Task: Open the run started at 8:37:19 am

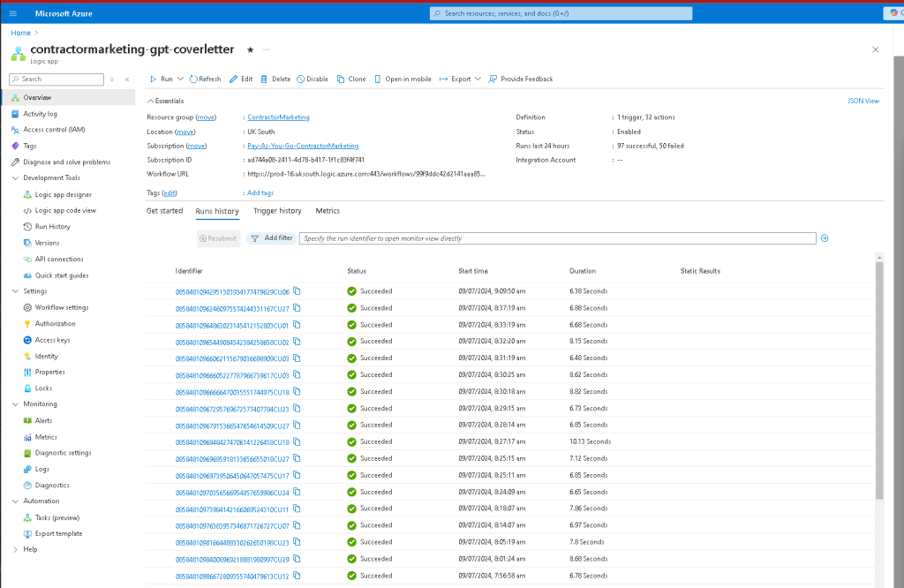Action: (x=232, y=308)
